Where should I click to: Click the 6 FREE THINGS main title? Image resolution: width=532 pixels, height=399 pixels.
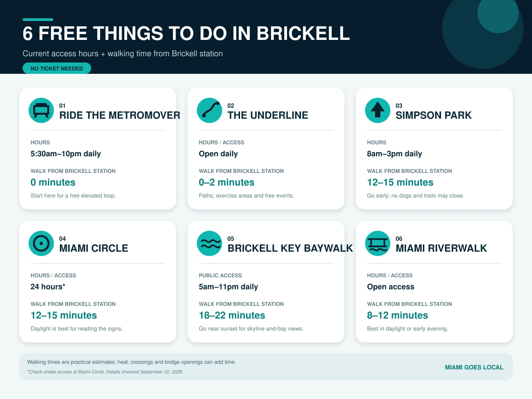(x=186, y=33)
